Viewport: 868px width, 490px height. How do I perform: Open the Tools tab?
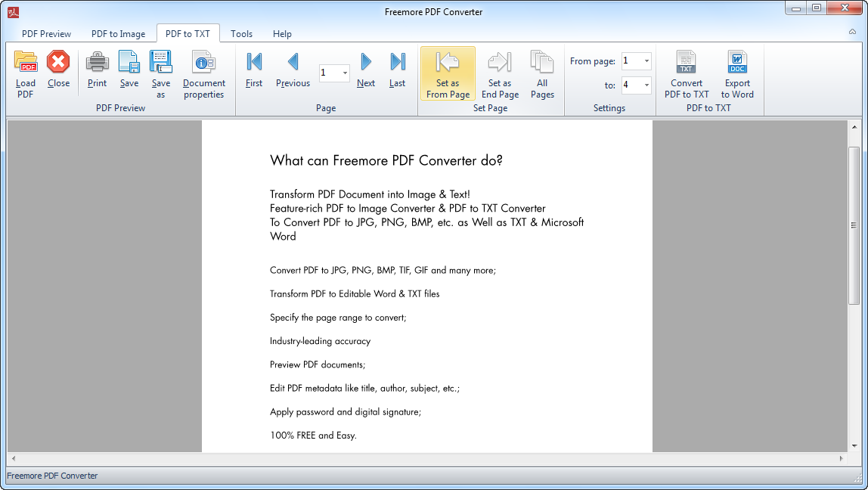pyautogui.click(x=241, y=34)
